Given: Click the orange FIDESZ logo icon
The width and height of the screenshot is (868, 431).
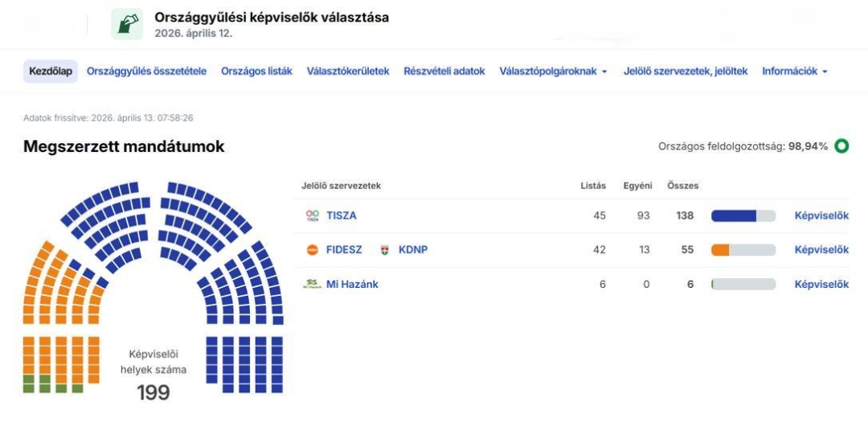Looking at the screenshot, I should [313, 250].
